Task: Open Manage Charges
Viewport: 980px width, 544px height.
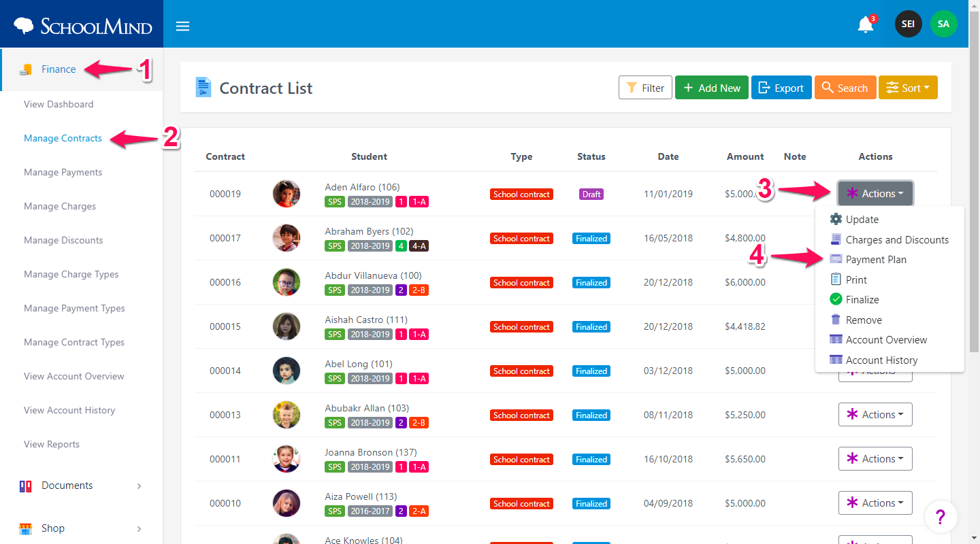Action: pos(60,206)
